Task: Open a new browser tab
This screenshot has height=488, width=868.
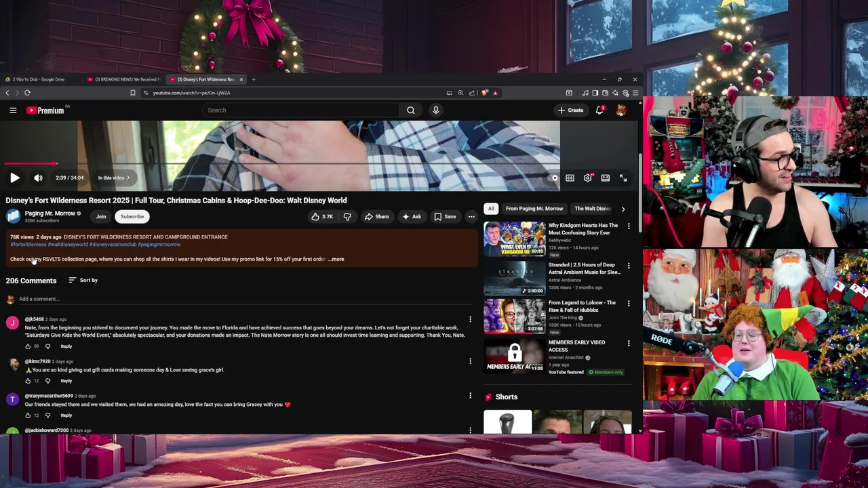Action: [x=254, y=79]
